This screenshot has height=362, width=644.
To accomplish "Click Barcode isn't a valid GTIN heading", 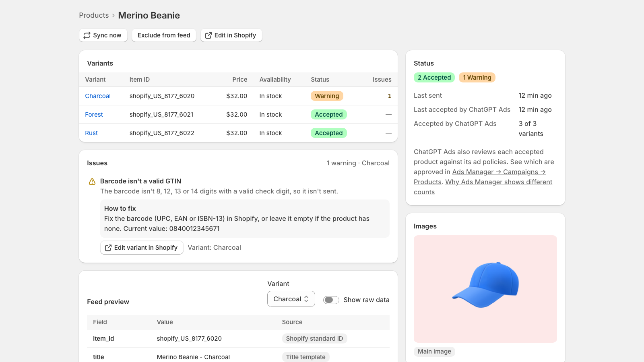I will (x=140, y=181).
